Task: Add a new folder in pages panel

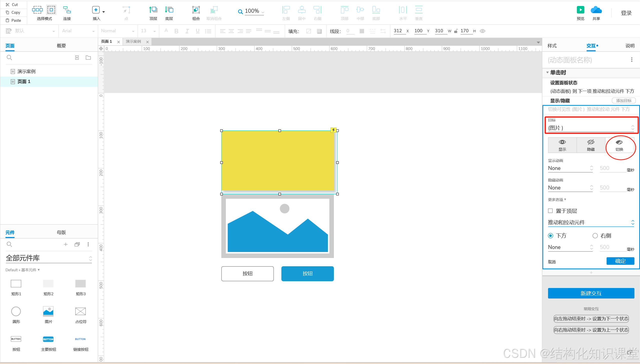Action: (x=88, y=57)
